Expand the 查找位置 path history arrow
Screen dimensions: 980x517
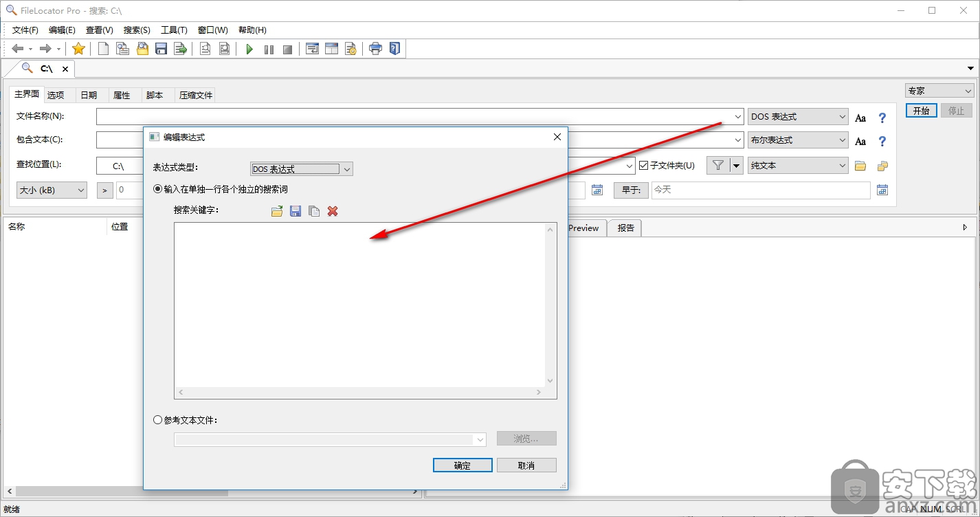tap(628, 166)
